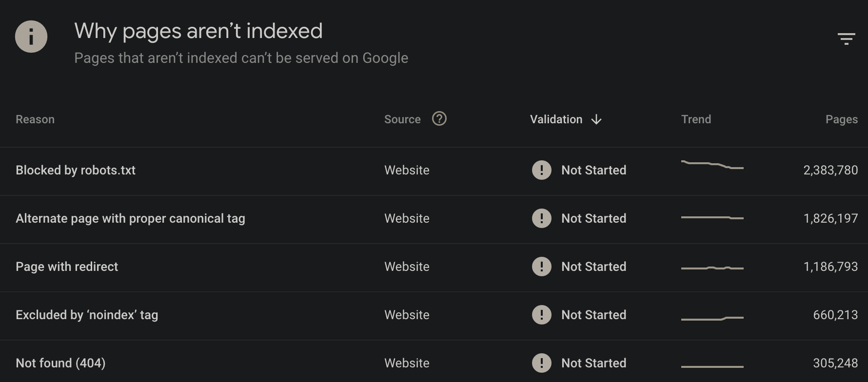This screenshot has width=868, height=382.
Task: Open the Blocked by robots.txt row
Action: point(434,171)
